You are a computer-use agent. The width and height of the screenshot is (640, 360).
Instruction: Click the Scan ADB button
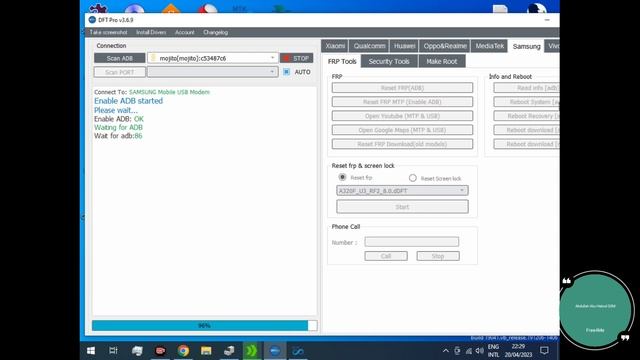(x=120, y=58)
